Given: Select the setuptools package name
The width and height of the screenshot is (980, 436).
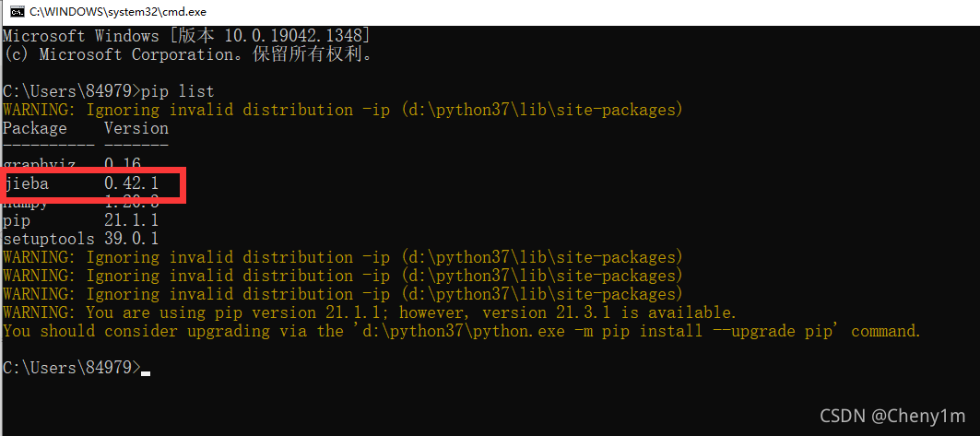Looking at the screenshot, I should pos(48,239).
